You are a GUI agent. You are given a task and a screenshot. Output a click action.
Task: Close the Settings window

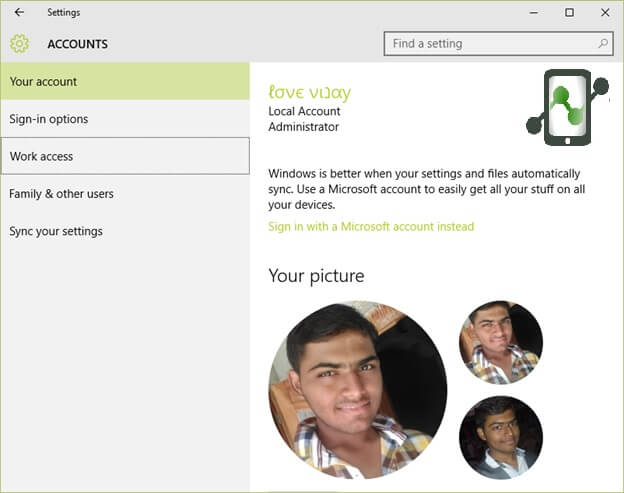(x=605, y=12)
